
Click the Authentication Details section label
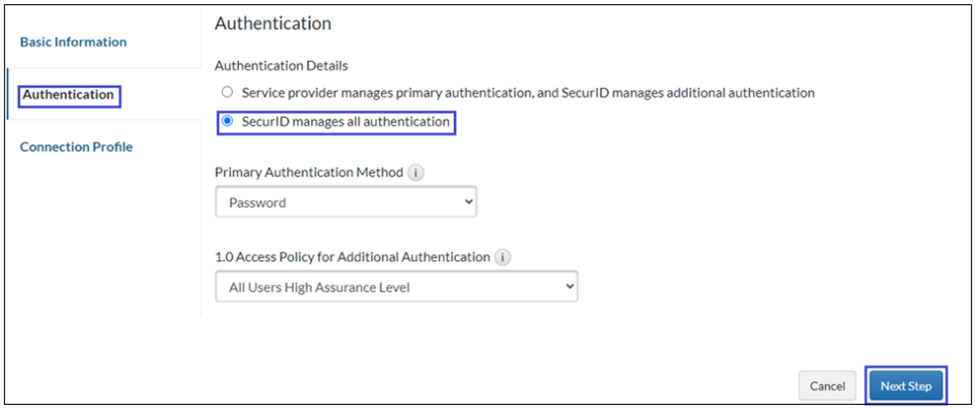[281, 66]
